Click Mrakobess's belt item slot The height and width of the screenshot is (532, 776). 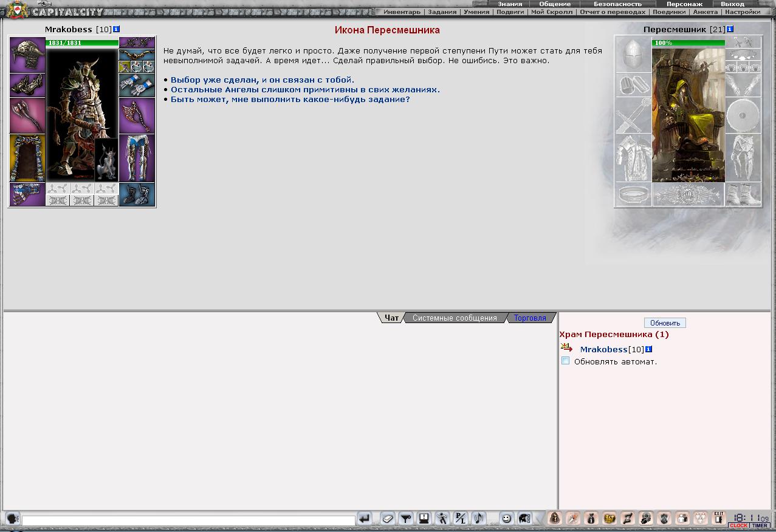27,194
